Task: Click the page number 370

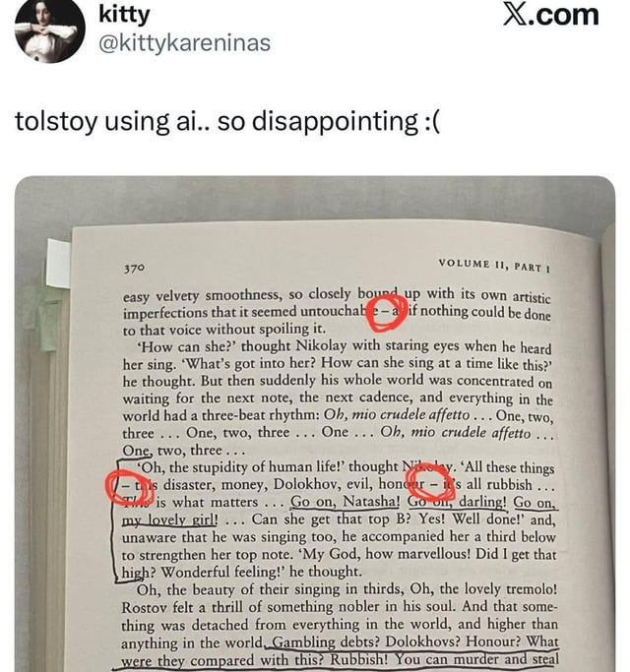Action: tap(134, 269)
